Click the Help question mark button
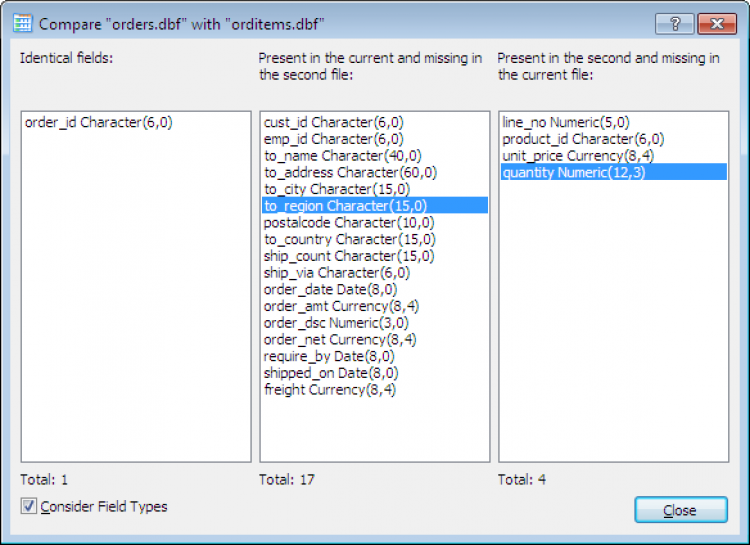Viewport: 750px width, 545px height. tap(675, 24)
